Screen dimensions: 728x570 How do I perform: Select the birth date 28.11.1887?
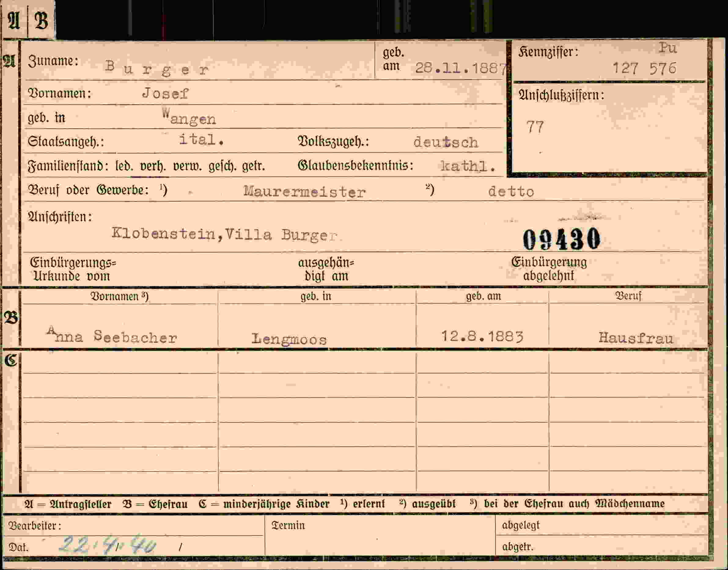[x=461, y=68]
